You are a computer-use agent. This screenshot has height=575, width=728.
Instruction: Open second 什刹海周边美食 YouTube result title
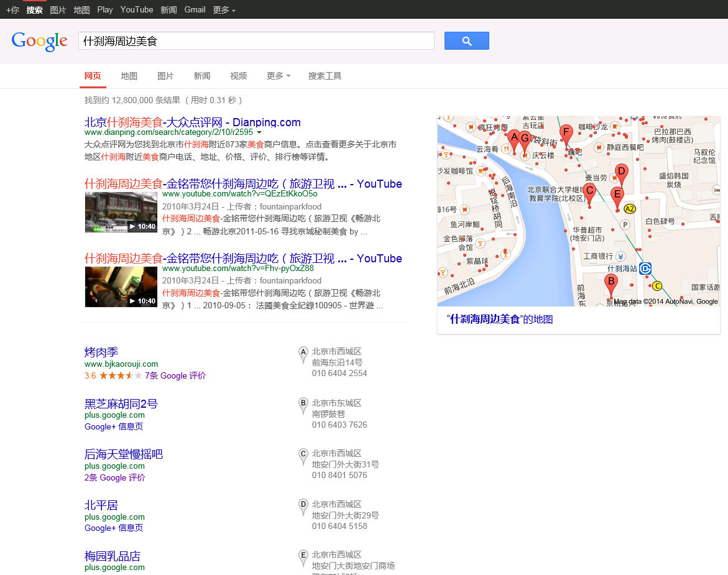click(243, 258)
